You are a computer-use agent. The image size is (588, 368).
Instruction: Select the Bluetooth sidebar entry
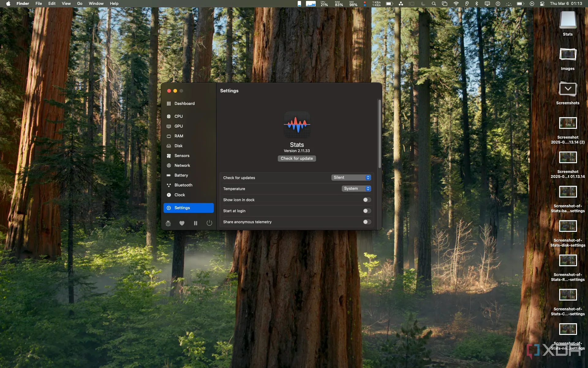[x=183, y=185]
